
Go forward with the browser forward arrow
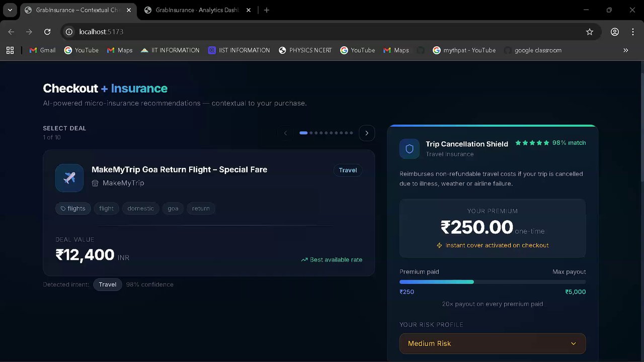29,32
